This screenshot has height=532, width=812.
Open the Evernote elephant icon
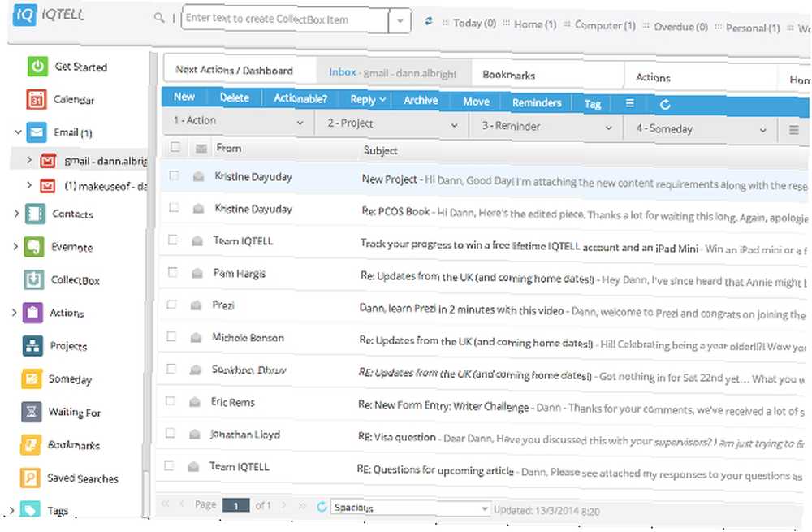pos(34,247)
